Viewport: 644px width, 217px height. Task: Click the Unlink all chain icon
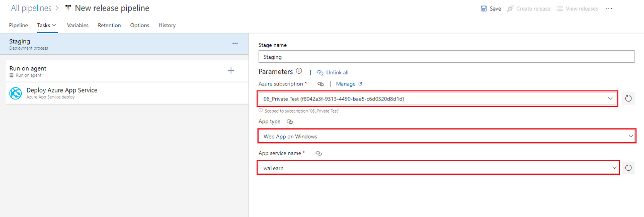(320, 73)
